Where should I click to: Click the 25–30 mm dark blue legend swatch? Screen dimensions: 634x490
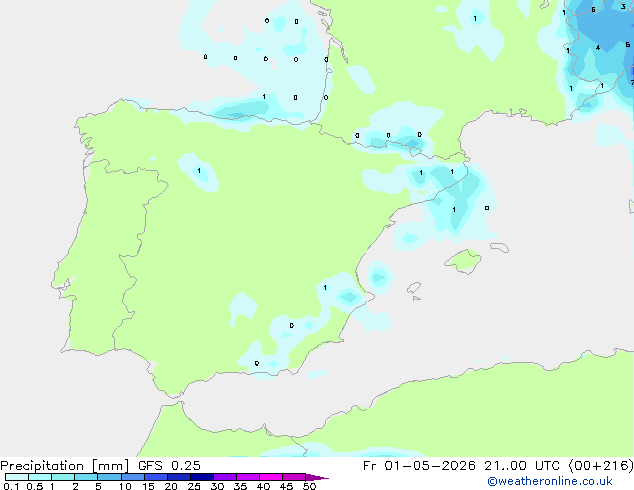pos(201,477)
